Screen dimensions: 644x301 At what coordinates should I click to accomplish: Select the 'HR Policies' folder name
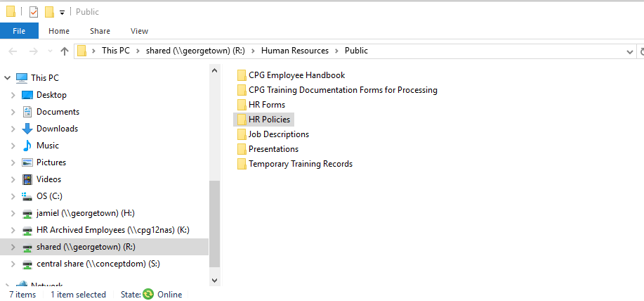pyautogui.click(x=270, y=120)
